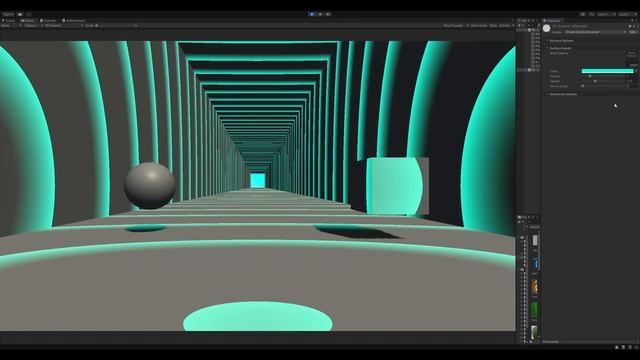This screenshot has width=640, height=360.
Task: Expand the Surface Options section
Action: click(x=561, y=41)
